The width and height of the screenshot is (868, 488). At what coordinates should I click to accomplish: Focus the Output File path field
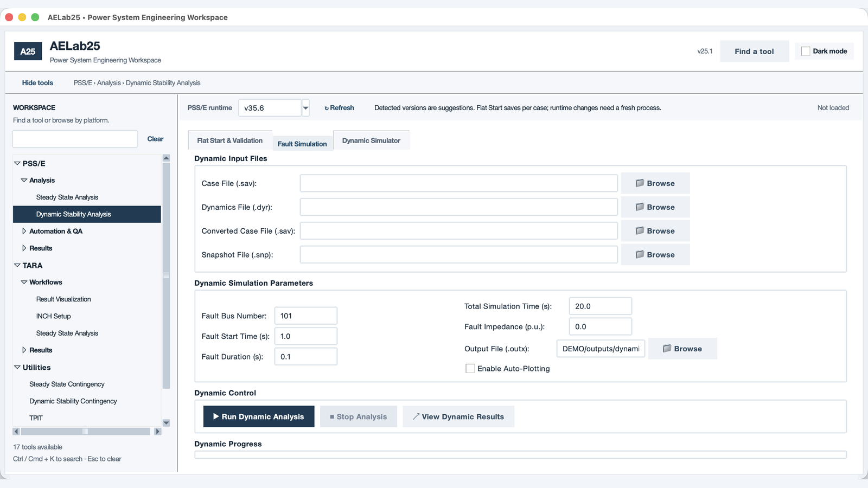tap(601, 349)
